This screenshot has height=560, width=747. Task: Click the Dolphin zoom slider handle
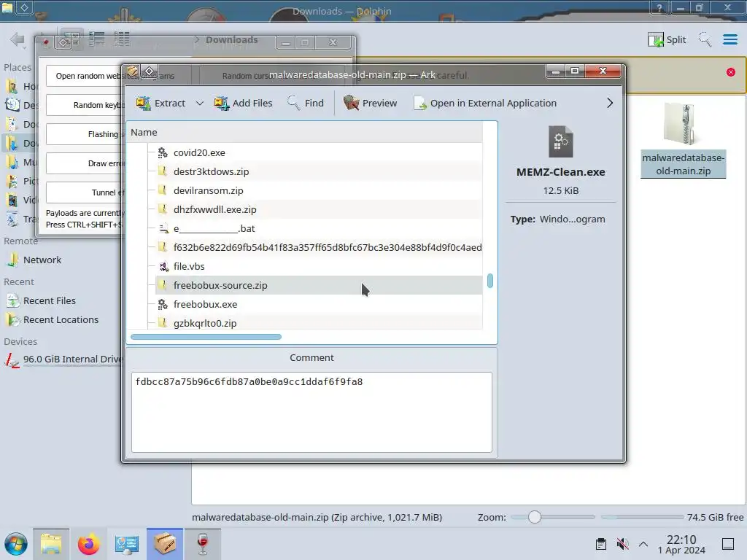coord(535,517)
